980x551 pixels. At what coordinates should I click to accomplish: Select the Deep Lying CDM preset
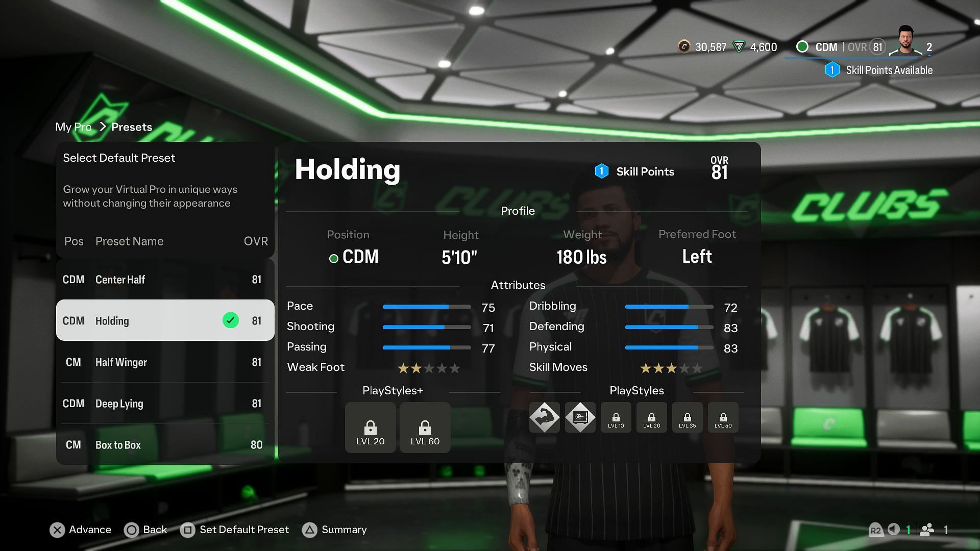click(164, 403)
